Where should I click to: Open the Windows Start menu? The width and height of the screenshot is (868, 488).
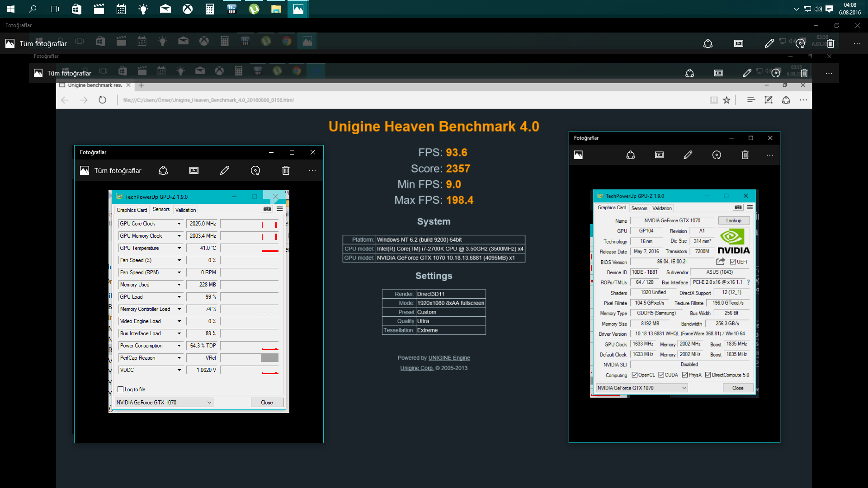[11, 9]
